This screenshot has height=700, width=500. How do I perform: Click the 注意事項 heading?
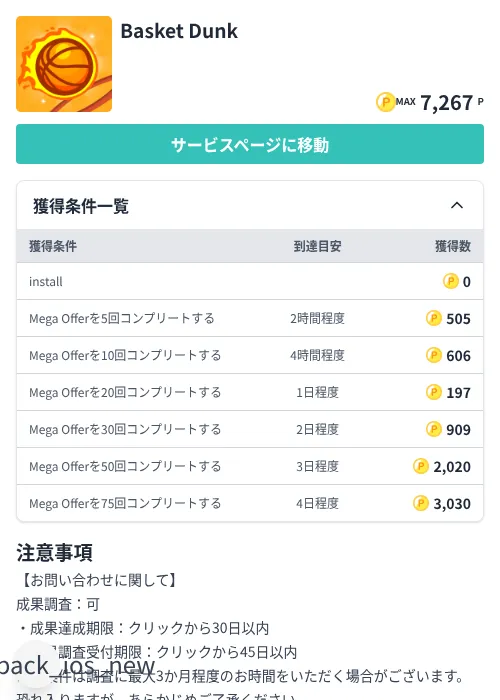coord(54,553)
